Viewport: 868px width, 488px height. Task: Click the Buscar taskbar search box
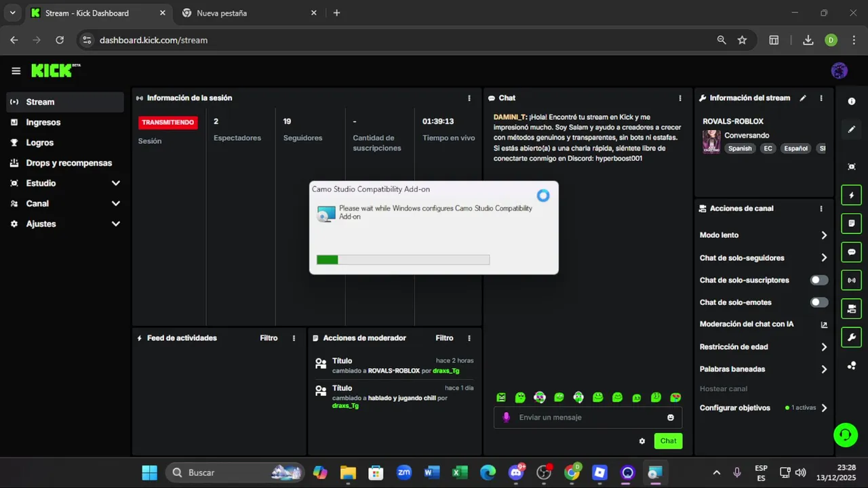coord(235,472)
